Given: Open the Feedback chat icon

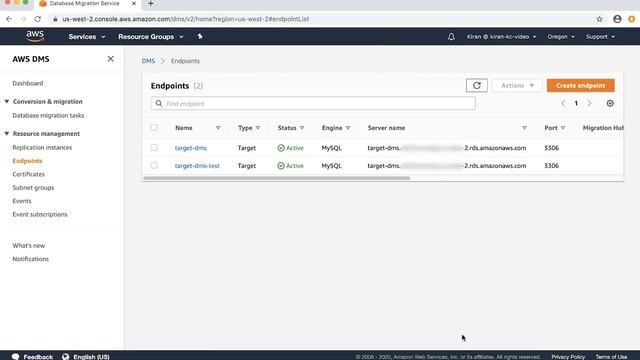Looking at the screenshot, I should [16, 356].
